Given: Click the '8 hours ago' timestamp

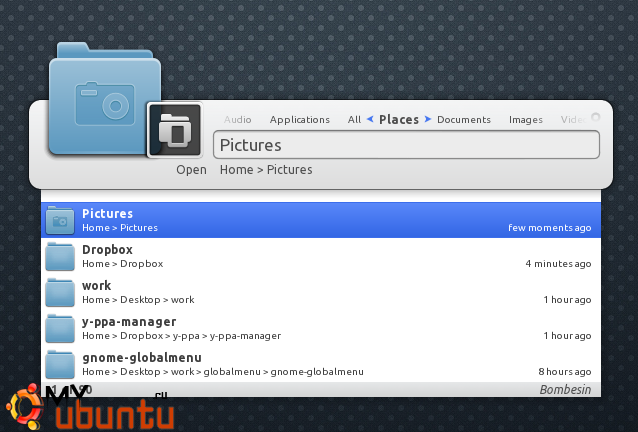Looking at the screenshot, I should click(x=564, y=372).
